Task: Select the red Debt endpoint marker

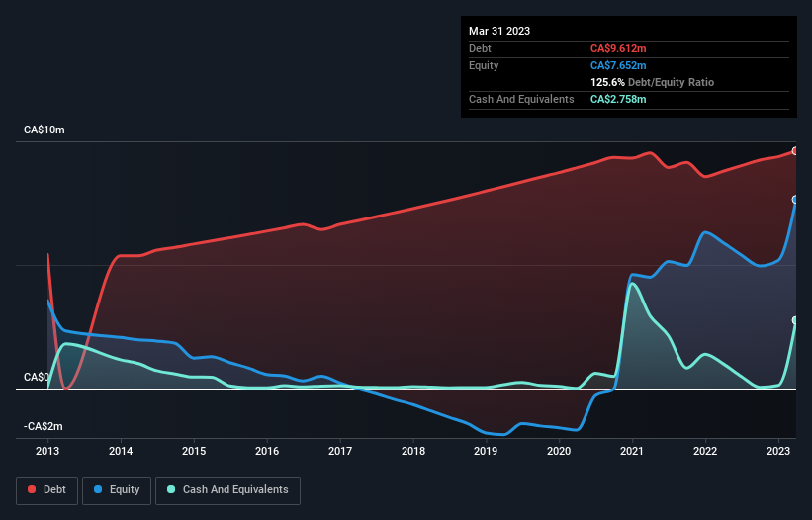Action: point(795,151)
